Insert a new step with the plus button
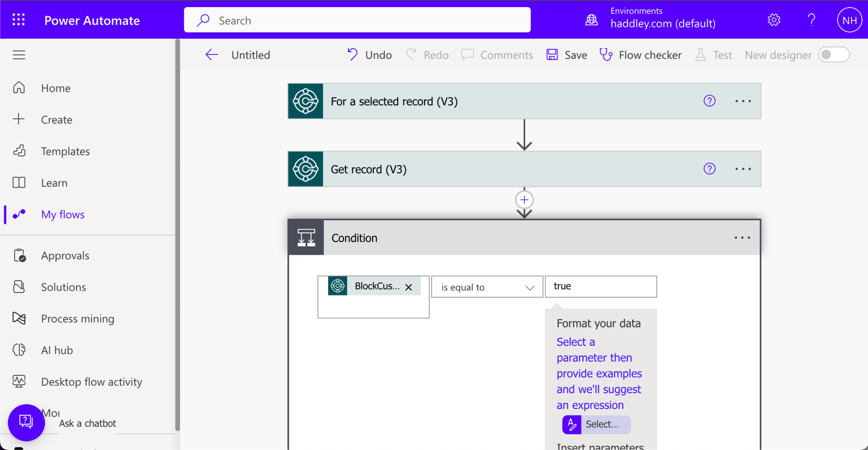The width and height of the screenshot is (868, 450). click(x=524, y=200)
